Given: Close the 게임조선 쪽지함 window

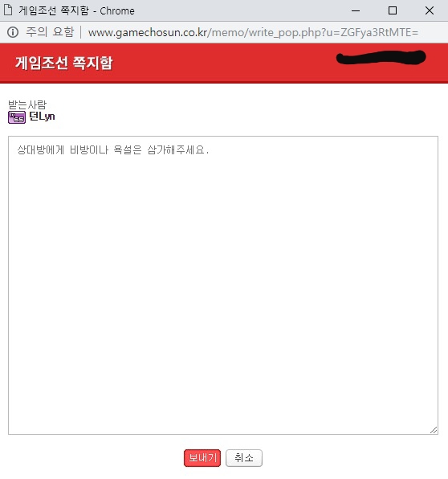Looking at the screenshot, I should pos(430,10).
